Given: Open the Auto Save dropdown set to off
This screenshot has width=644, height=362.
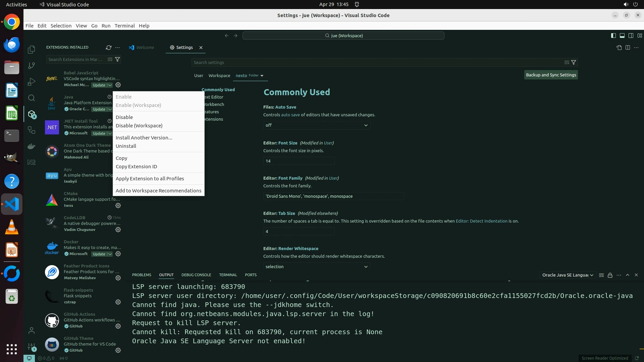Looking at the screenshot, I should pos(317,125).
